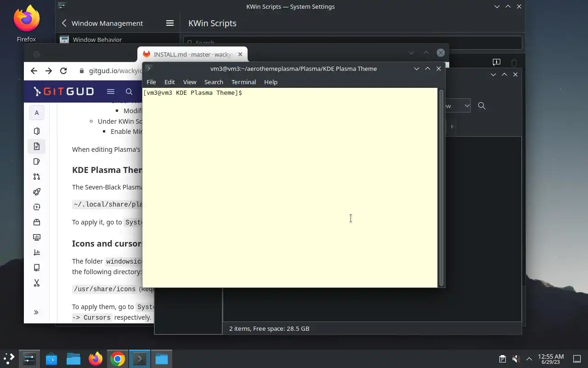Switch to the last folder taskbar entry
This screenshot has width=588, height=368.
point(162,359)
